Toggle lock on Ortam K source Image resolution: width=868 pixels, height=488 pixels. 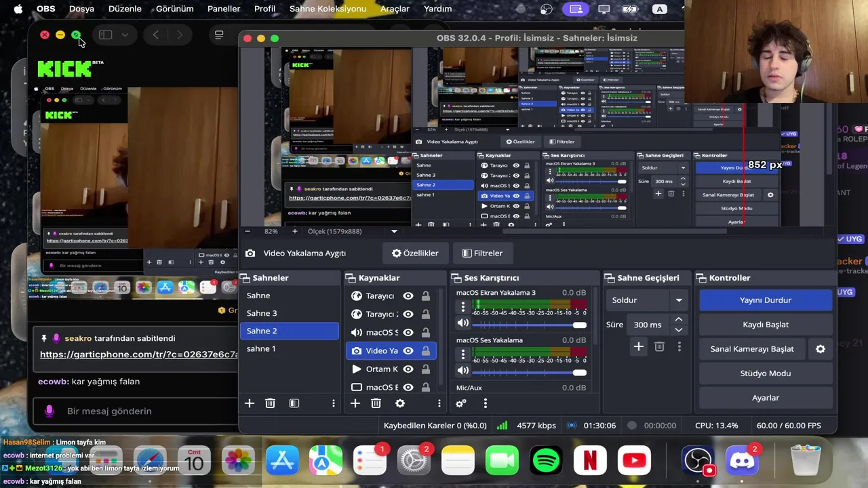pos(426,369)
